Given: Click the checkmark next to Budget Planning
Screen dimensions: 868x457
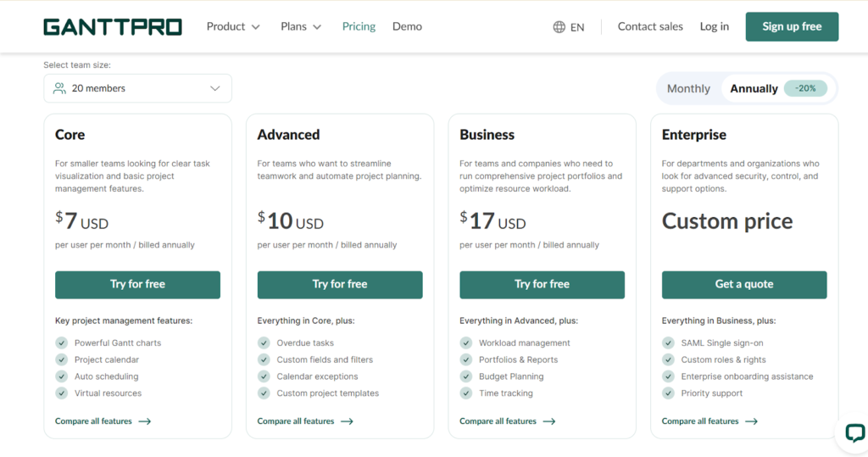Looking at the screenshot, I should point(466,376).
